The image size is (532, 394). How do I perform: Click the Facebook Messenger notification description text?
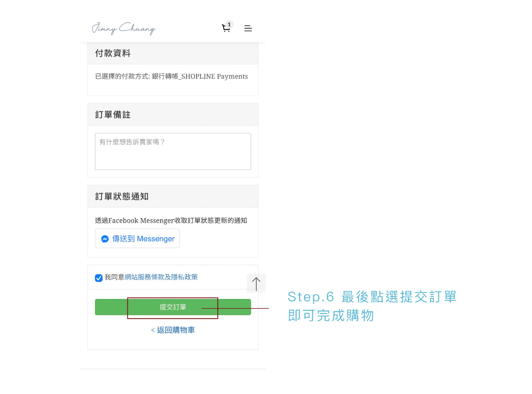coord(171,221)
